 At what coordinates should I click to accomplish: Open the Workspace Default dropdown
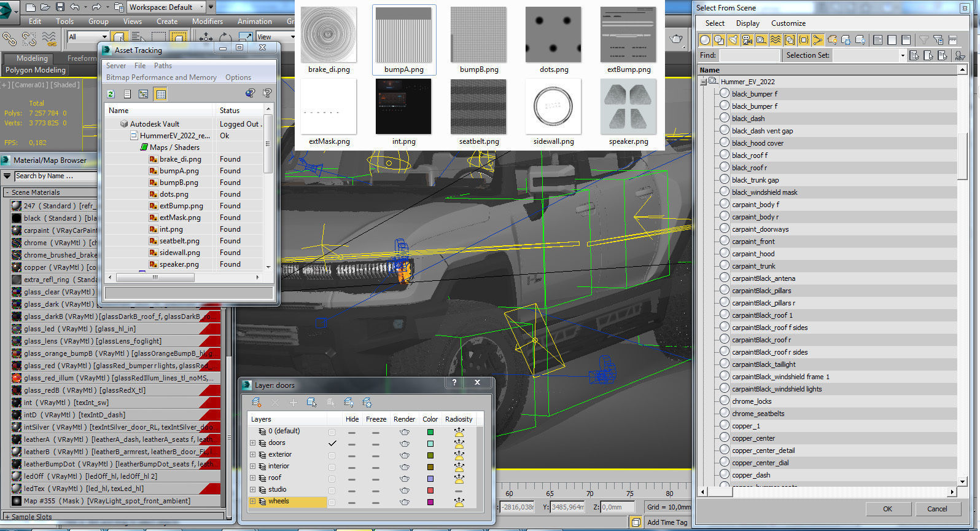point(166,7)
